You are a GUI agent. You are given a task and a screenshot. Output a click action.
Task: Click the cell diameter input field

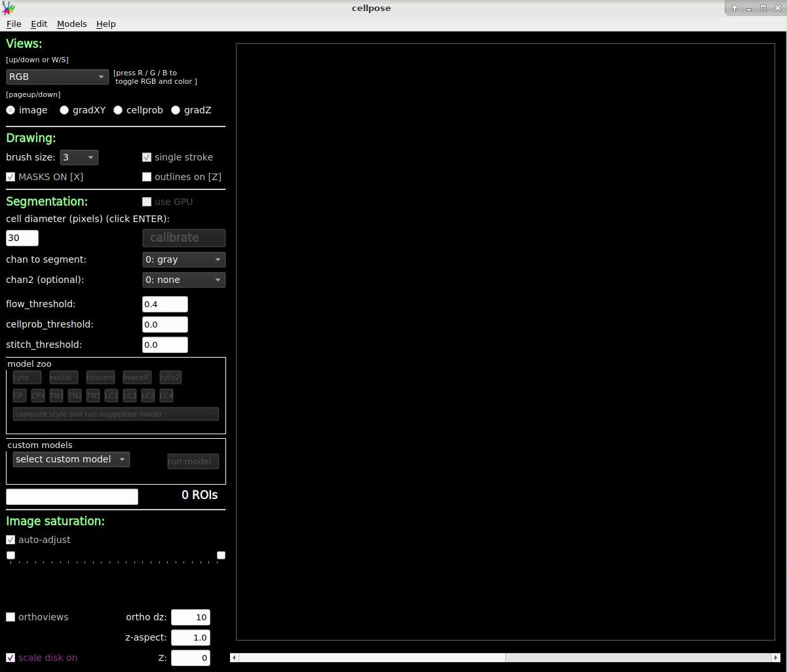tap(22, 238)
